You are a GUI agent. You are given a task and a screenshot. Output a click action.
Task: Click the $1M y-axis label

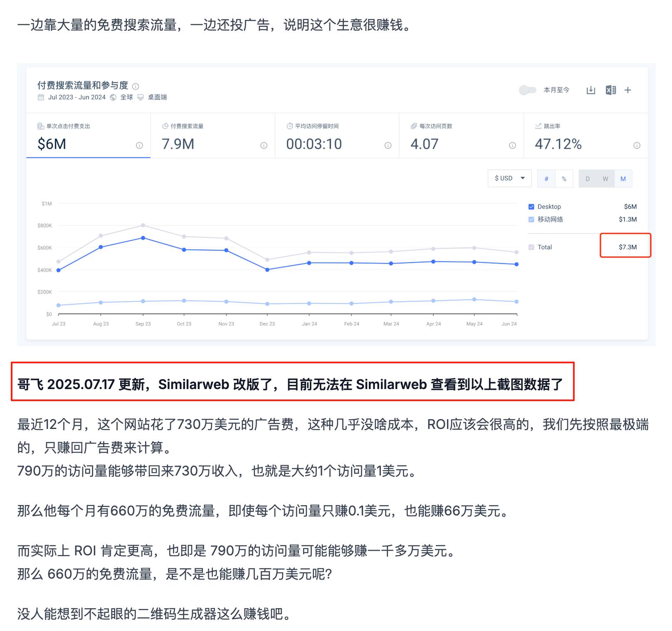(47, 204)
